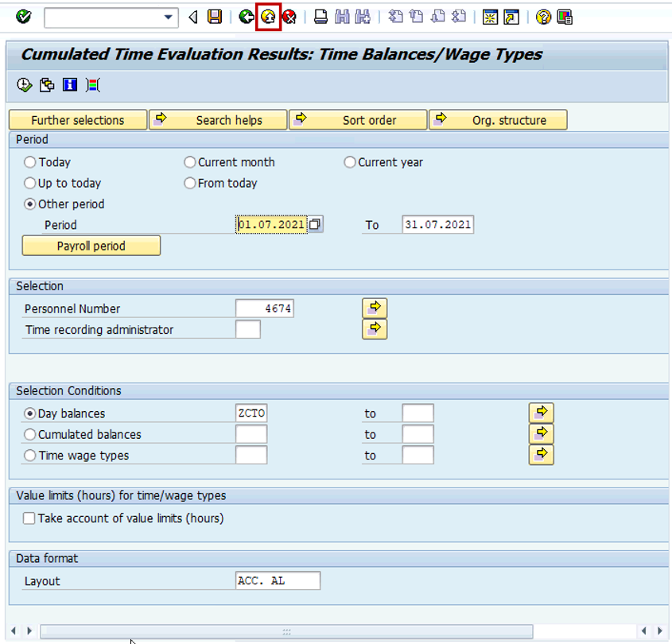Click the Time recording administrator input field
Image resolution: width=672 pixels, height=644 pixels.
[x=247, y=329]
